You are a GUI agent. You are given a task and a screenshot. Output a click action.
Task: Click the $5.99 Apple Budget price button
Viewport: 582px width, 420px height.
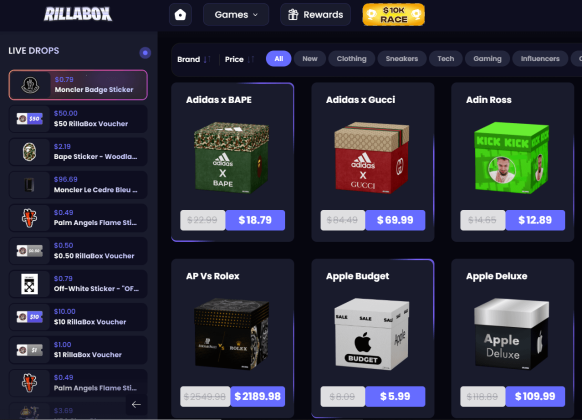395,396
